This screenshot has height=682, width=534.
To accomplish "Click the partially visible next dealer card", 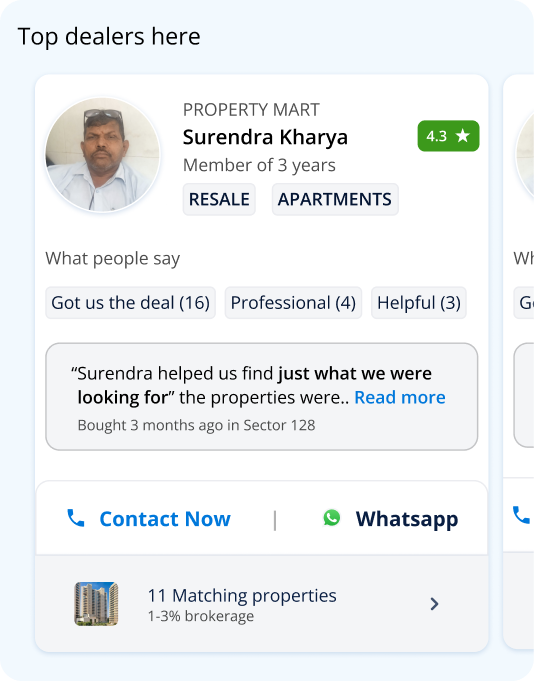I will [x=519, y=362].
